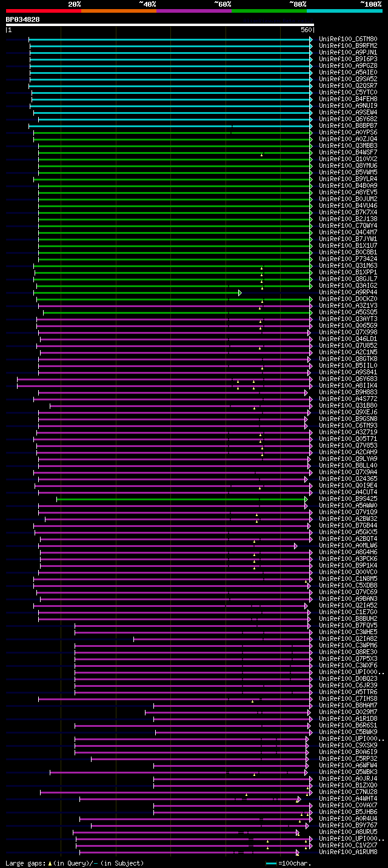388x868 pixels.
Task: Open hit UniRef100_B1X1U7
Action: [348, 245]
